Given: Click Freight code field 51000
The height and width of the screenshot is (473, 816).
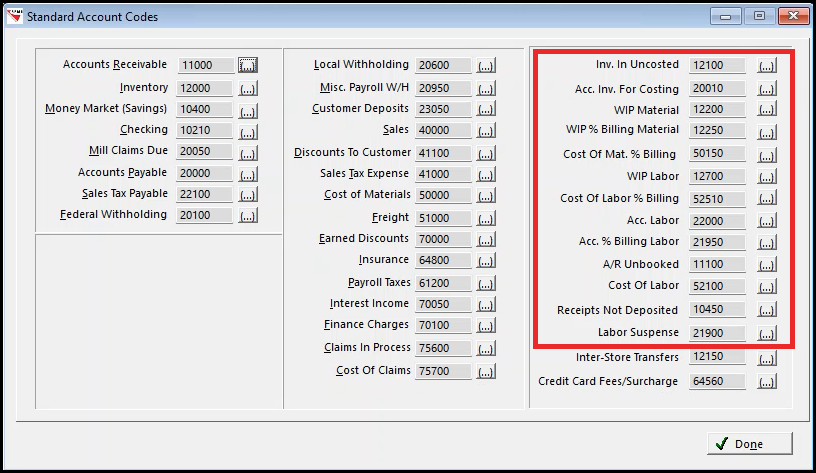Looking at the screenshot, I should 443,218.
